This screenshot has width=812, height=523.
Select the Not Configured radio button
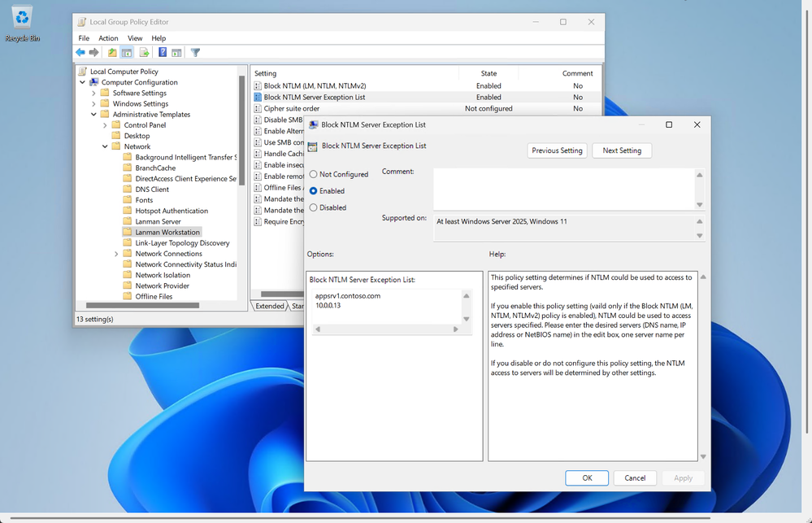(x=313, y=174)
